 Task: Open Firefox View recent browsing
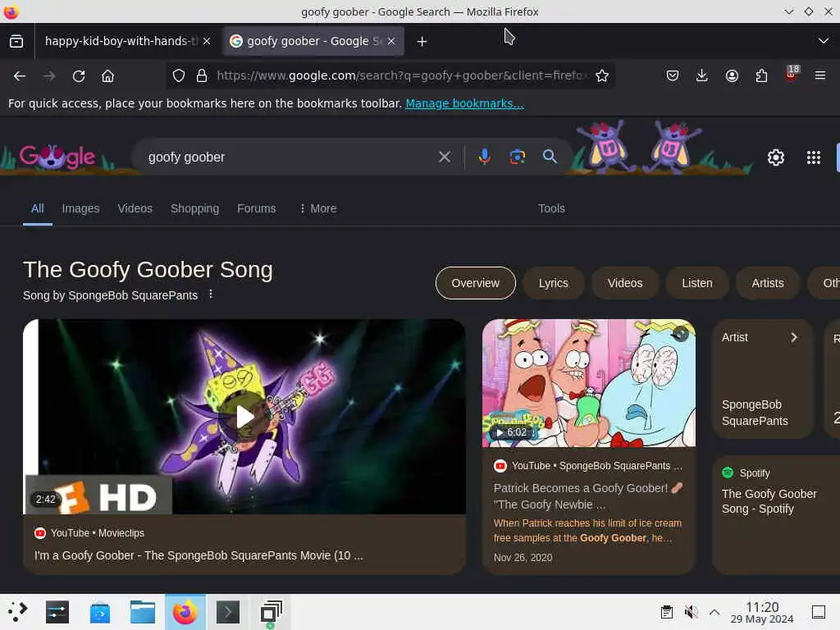pos(16,41)
